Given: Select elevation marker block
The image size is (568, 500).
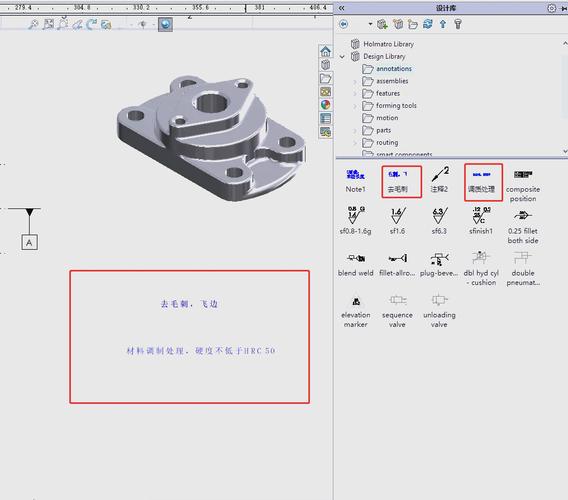Looking at the screenshot, I should tap(355, 312).
